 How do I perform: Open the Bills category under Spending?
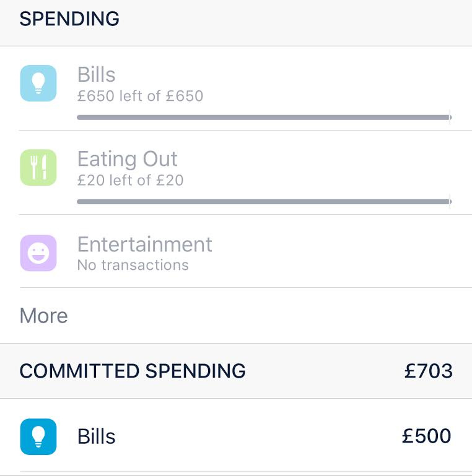tap(96, 75)
